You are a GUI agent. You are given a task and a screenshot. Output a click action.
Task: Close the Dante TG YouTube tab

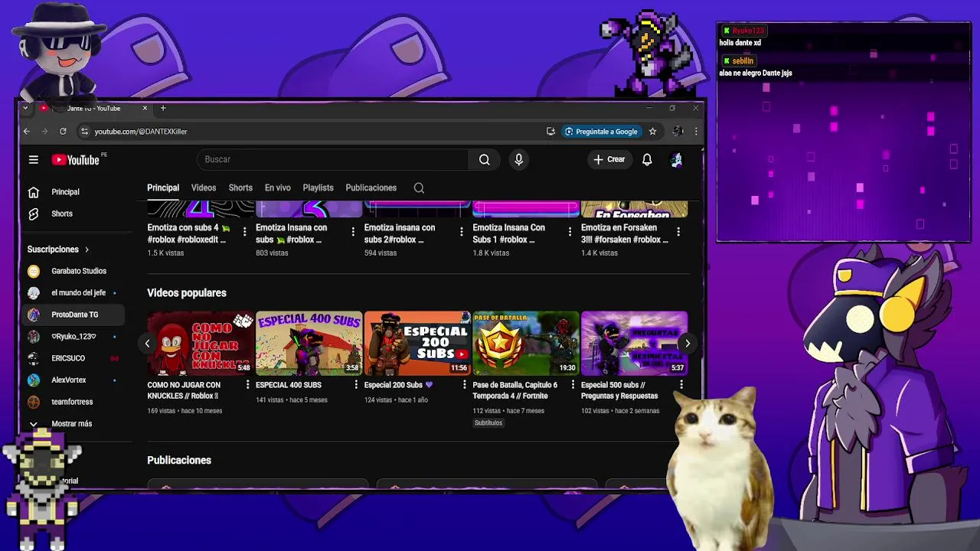tap(145, 108)
